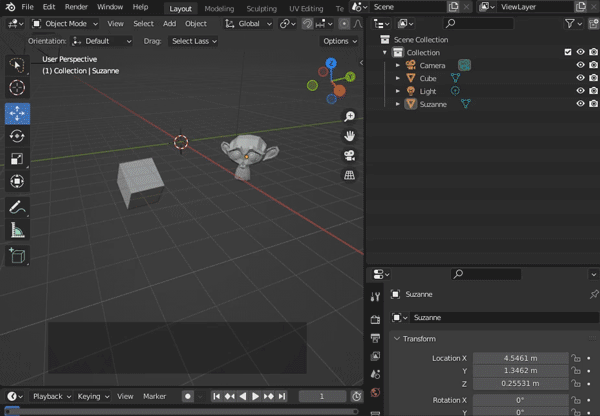600x416 pixels.
Task: Click the pan view hand icon
Action: point(349,136)
